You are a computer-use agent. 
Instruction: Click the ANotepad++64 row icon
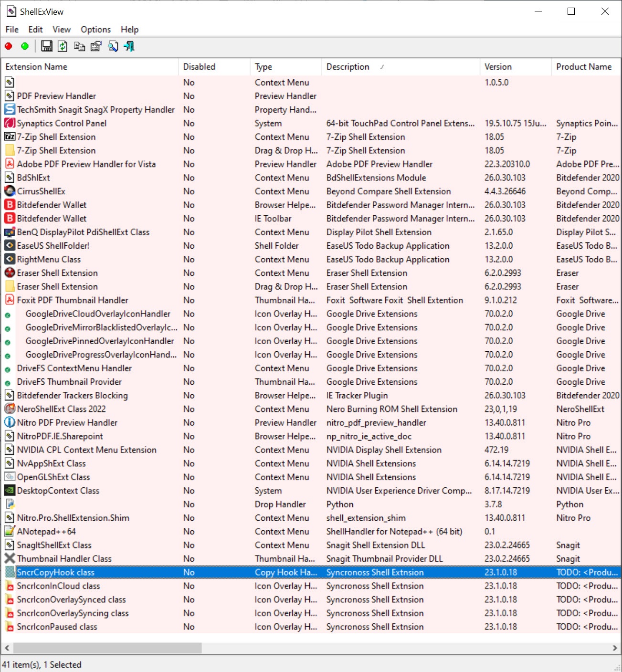tap(10, 531)
